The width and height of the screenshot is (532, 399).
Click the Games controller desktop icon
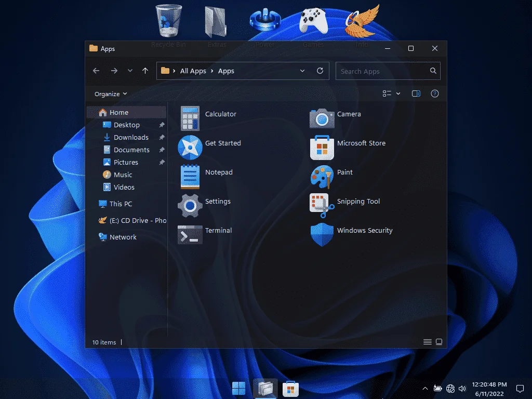(x=313, y=21)
